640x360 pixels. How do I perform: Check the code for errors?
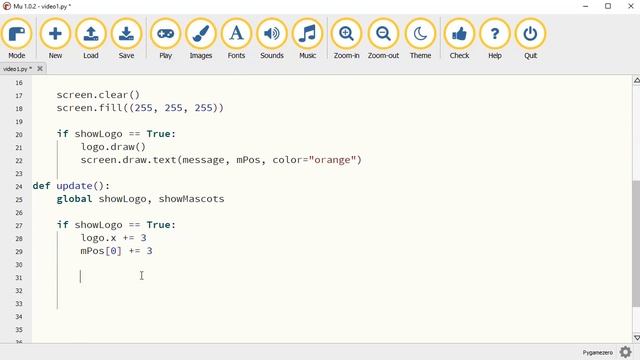(459, 39)
